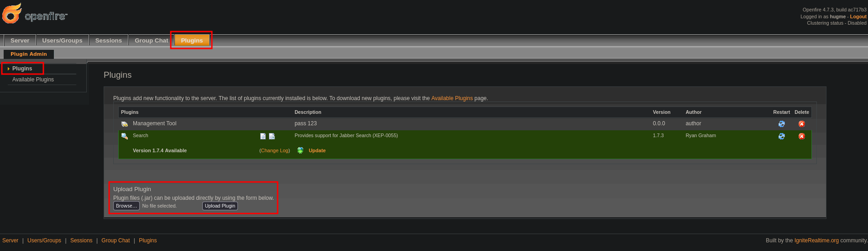
Task: Click the Search plugin magnifier icon
Action: click(124, 136)
